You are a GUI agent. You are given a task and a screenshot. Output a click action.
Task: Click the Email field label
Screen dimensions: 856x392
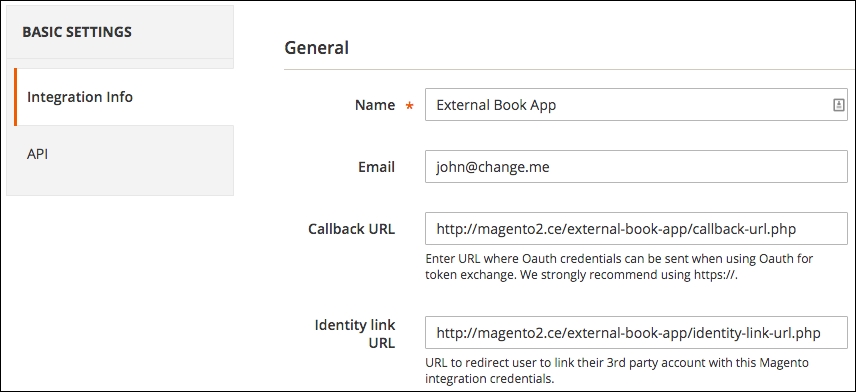click(x=377, y=167)
